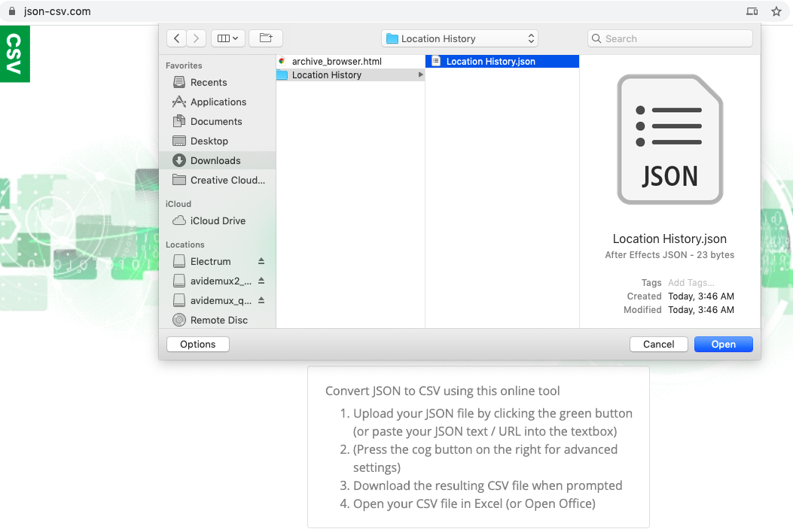Click the lock icon beside json-csv.com

point(11,11)
